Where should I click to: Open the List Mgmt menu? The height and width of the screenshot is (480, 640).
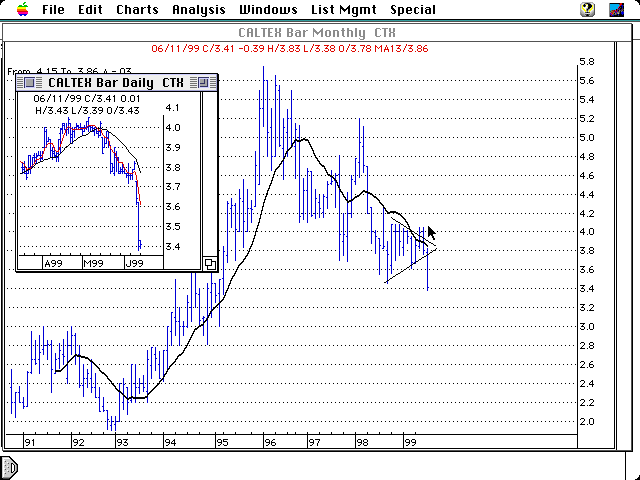(344, 9)
